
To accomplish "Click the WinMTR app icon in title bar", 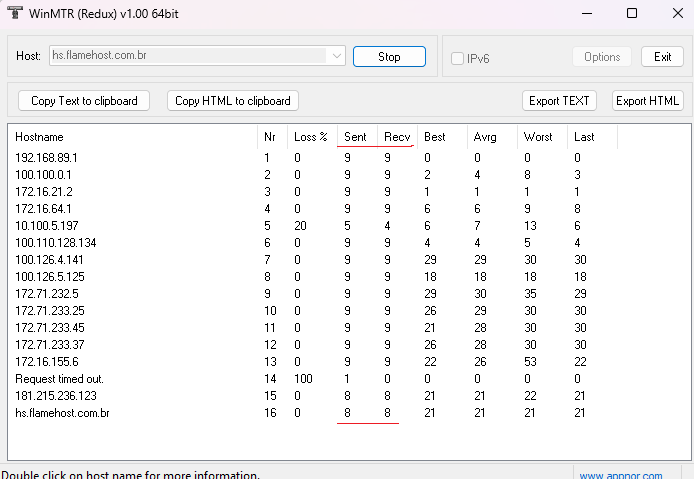I will click(15, 13).
